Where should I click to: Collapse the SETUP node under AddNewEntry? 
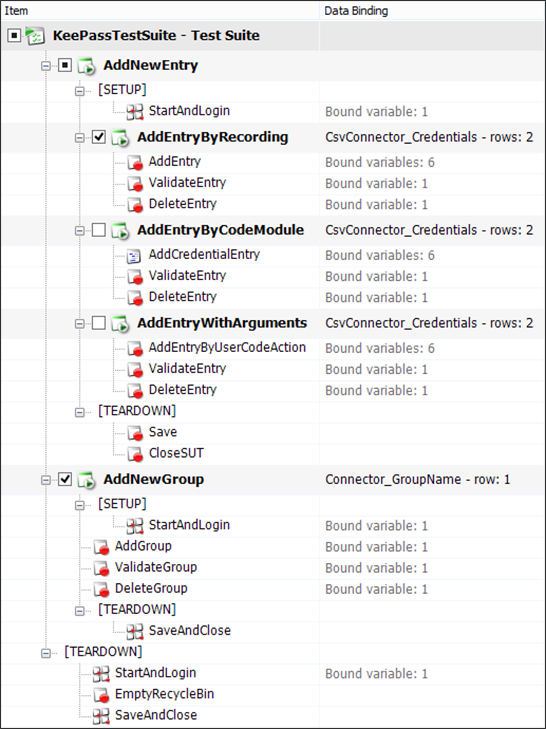coord(80,91)
